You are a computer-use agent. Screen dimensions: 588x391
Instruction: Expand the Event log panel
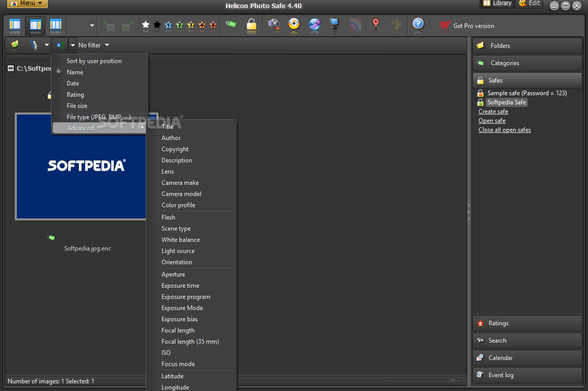(527, 375)
